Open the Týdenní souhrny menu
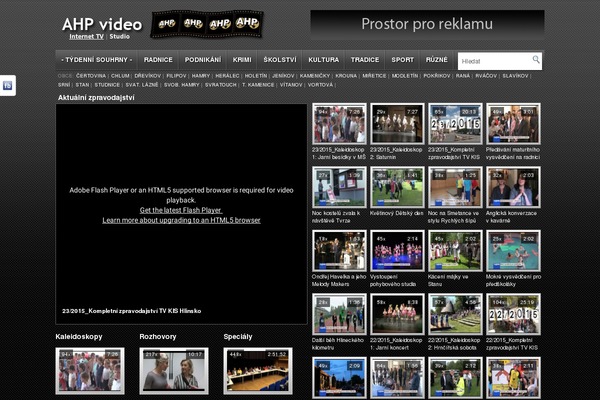The height and width of the screenshot is (400, 600). 96,60
